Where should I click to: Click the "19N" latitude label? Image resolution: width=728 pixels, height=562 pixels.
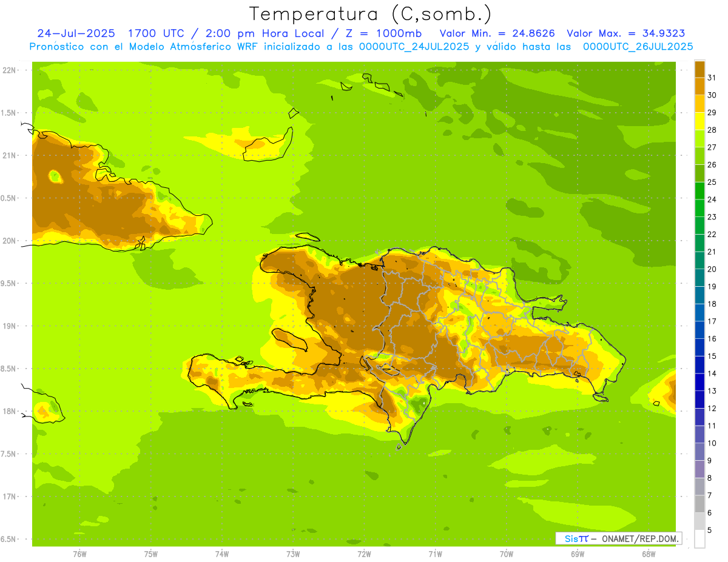tap(10, 326)
